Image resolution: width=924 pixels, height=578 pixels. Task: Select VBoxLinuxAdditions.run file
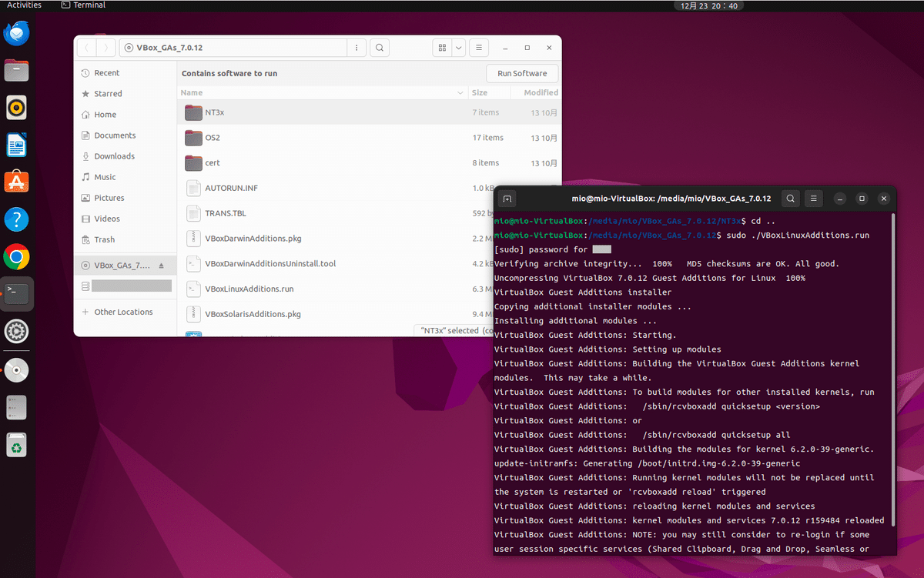pos(335,289)
